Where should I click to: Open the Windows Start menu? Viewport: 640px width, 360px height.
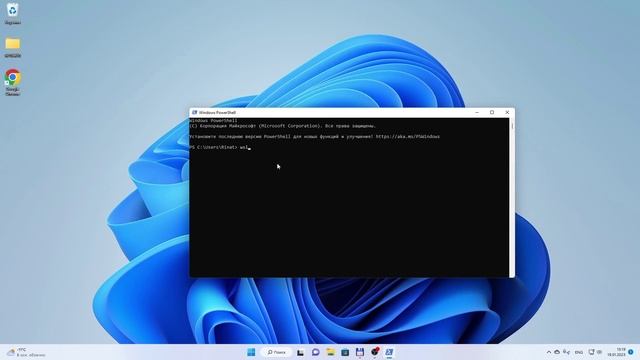coord(251,352)
